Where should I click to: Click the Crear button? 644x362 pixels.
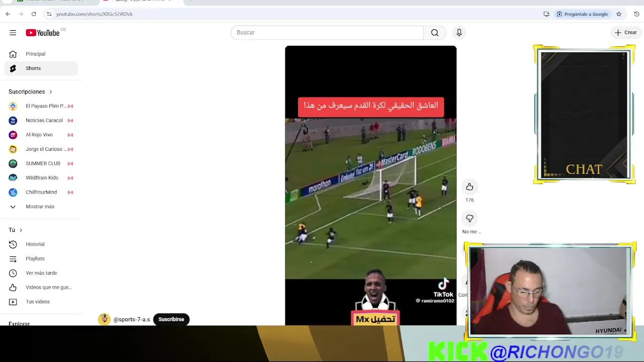[625, 33]
